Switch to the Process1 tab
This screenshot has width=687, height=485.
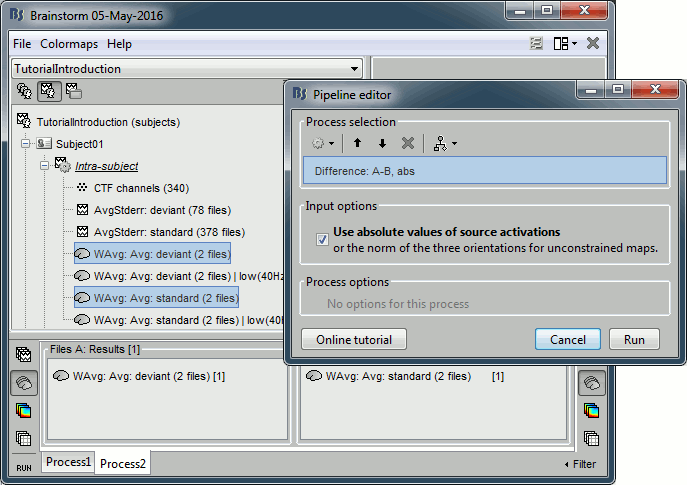[67, 463]
